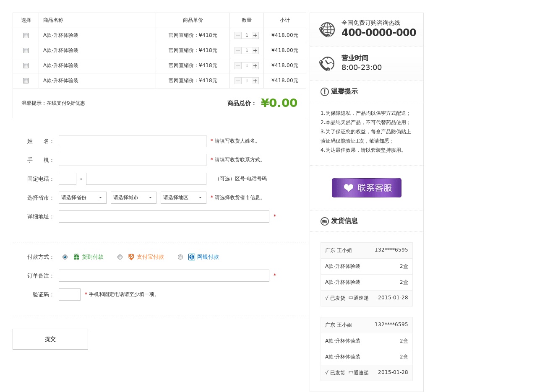
Task: Click the 温馨提示：在线支付9折优惠 note
Action: click(x=53, y=103)
